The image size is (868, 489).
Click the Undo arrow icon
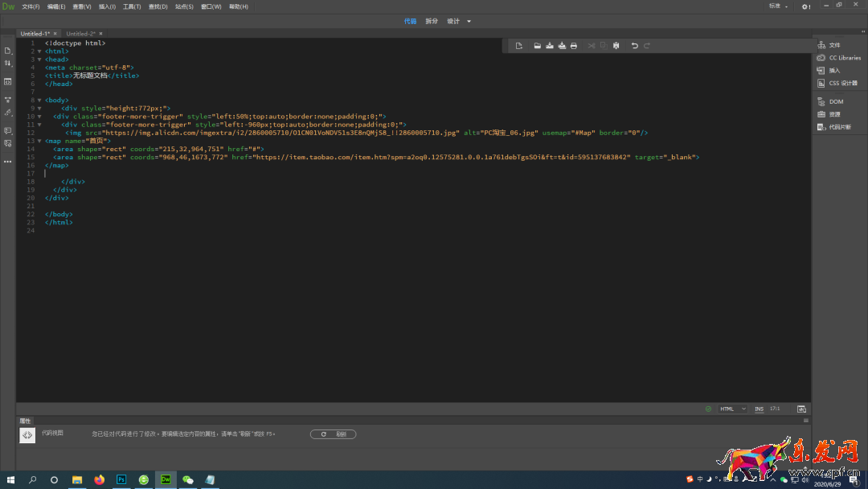coord(634,45)
